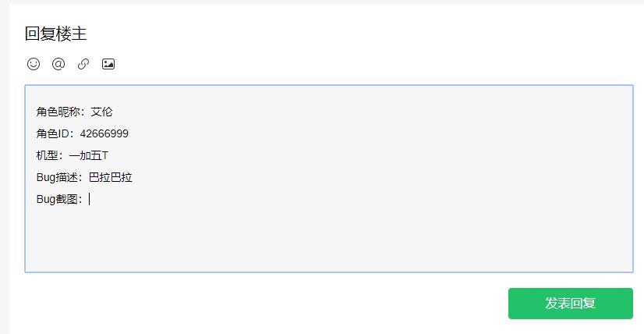Click the ID number 42666999
The width and height of the screenshot is (644, 334).
(x=104, y=133)
